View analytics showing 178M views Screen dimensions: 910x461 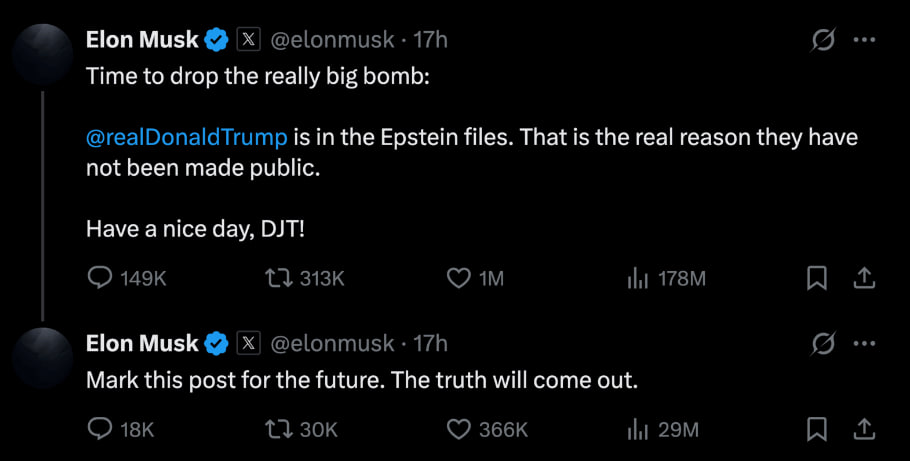pyautogui.click(x=637, y=279)
